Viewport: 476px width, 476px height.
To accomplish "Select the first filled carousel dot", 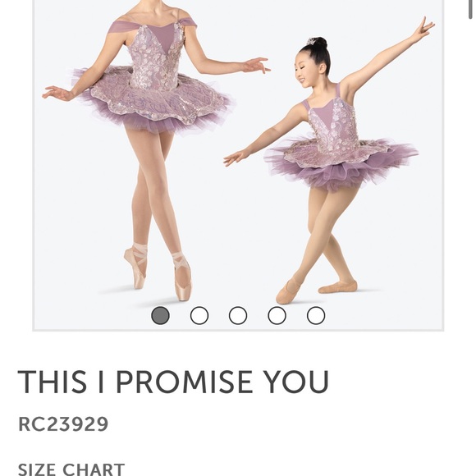I will [x=160, y=315].
